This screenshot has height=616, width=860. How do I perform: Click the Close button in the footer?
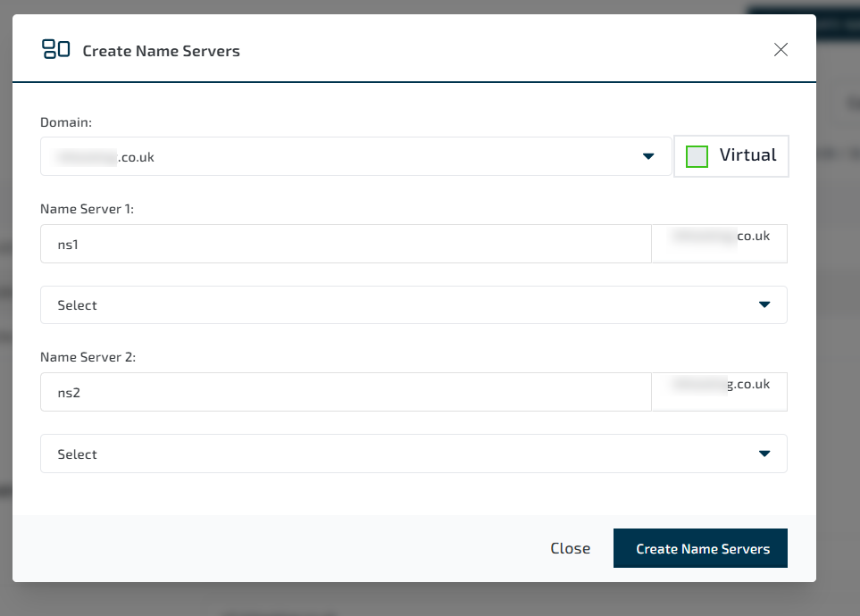click(x=570, y=548)
